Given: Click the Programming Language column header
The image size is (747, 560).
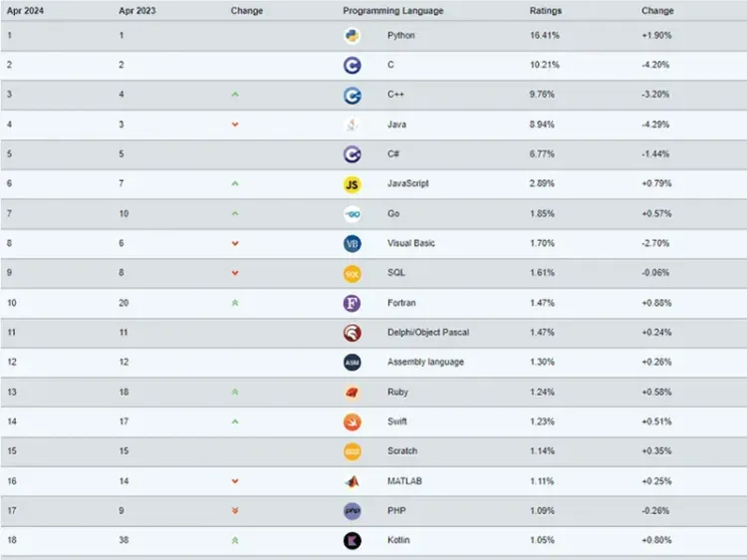Looking at the screenshot, I should click(x=393, y=11).
